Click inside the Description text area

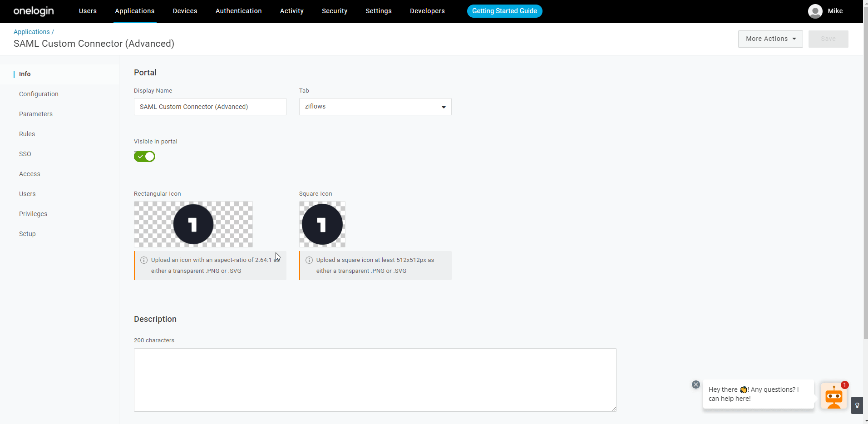coord(375,380)
